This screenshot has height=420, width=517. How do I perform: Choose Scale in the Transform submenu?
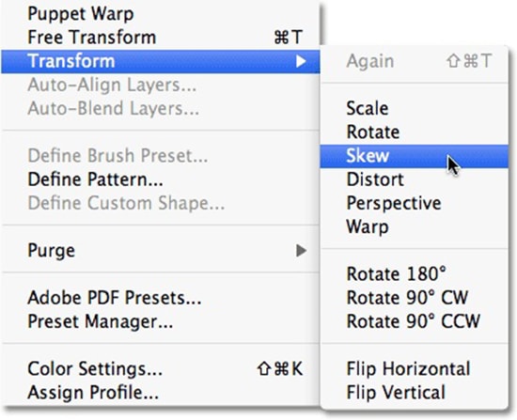[x=414, y=108]
